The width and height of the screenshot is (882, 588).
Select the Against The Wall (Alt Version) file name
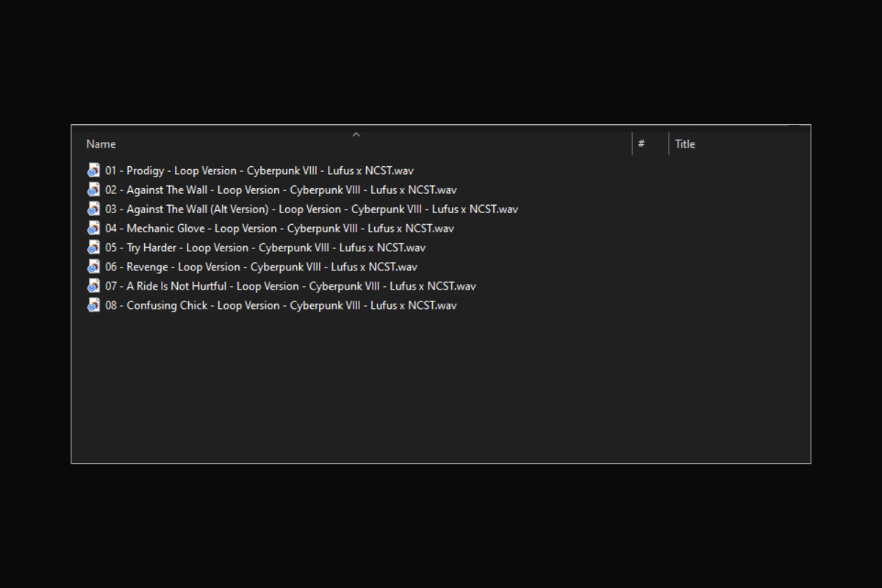pos(312,209)
